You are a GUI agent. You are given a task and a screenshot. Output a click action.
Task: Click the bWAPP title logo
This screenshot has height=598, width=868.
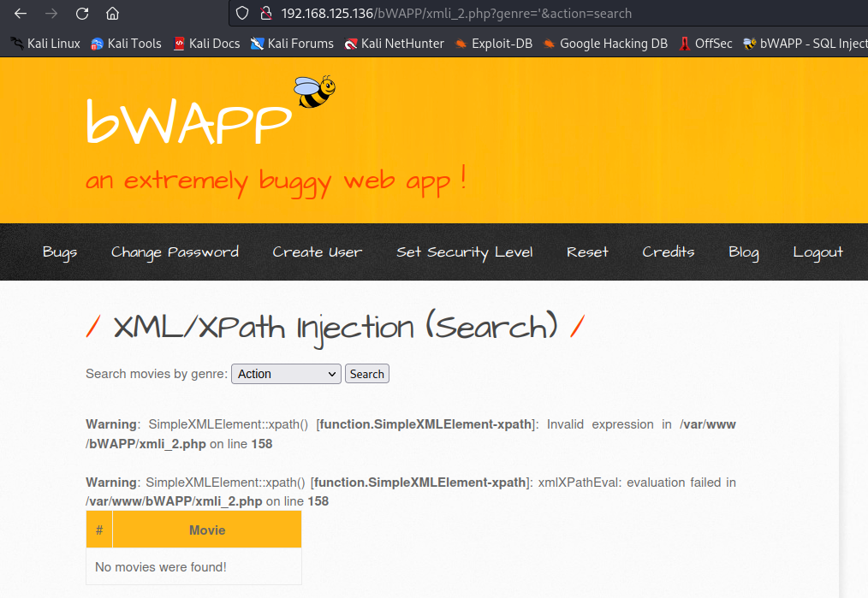tap(189, 121)
